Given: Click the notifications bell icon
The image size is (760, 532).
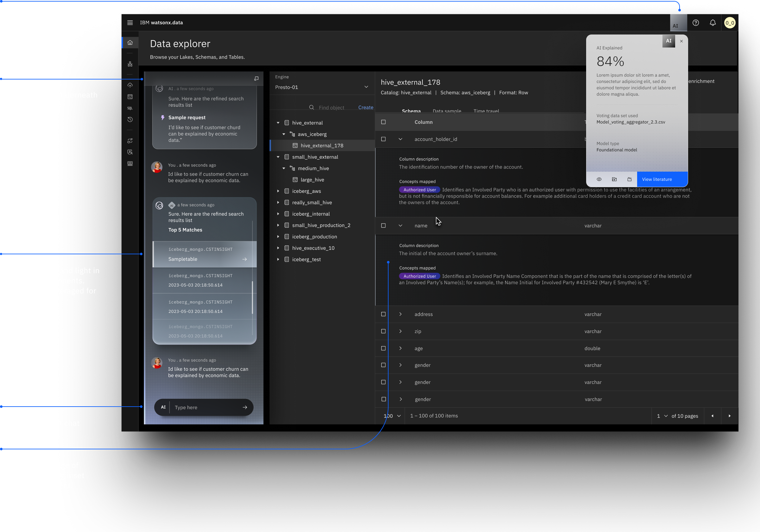Looking at the screenshot, I should (712, 22).
